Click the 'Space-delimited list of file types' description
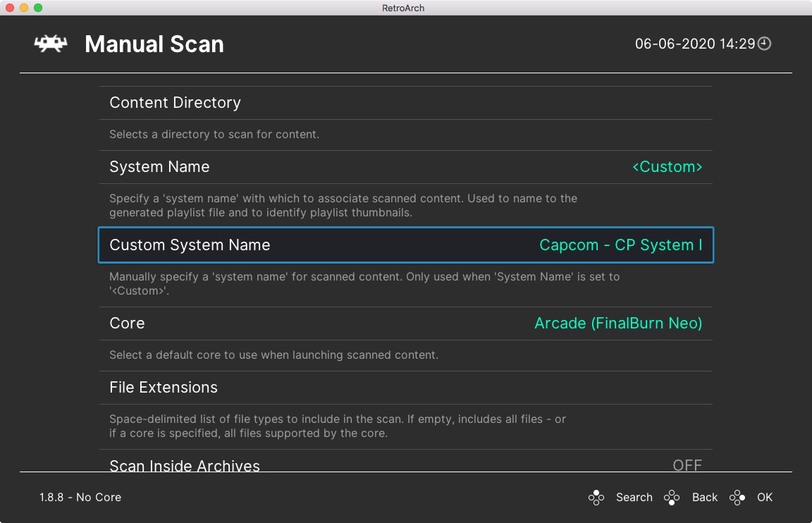This screenshot has height=523, width=812. (338, 426)
